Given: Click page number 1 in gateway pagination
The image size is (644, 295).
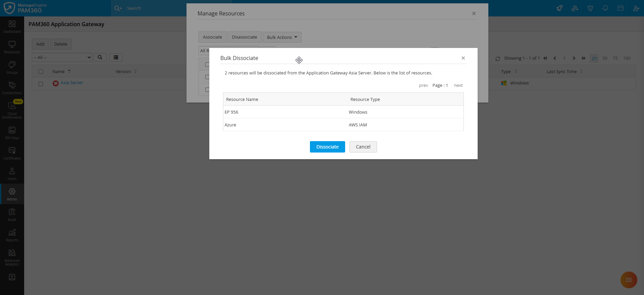Looking at the screenshot, I should coord(564,58).
